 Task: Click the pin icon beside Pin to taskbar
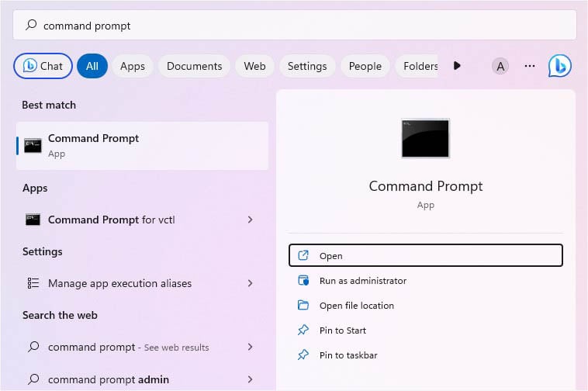(x=303, y=355)
